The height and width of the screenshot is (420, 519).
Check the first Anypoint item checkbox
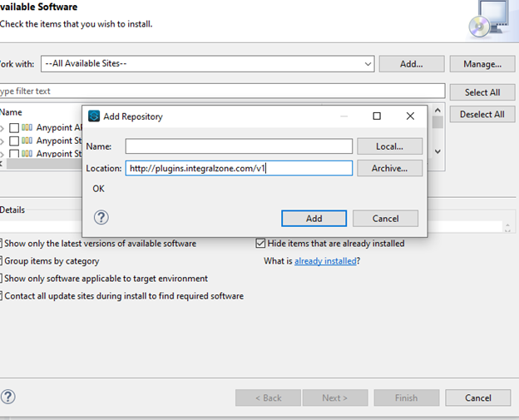point(14,128)
